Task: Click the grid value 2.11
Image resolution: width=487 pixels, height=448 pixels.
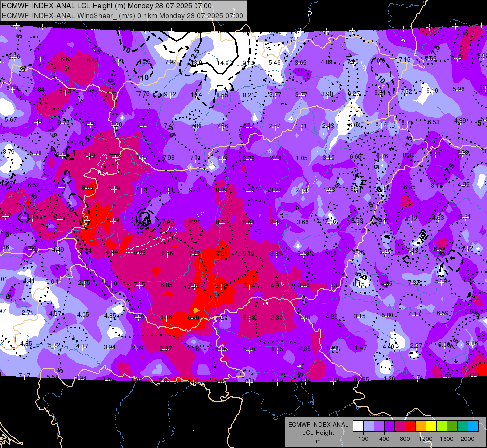Action: [302, 190]
